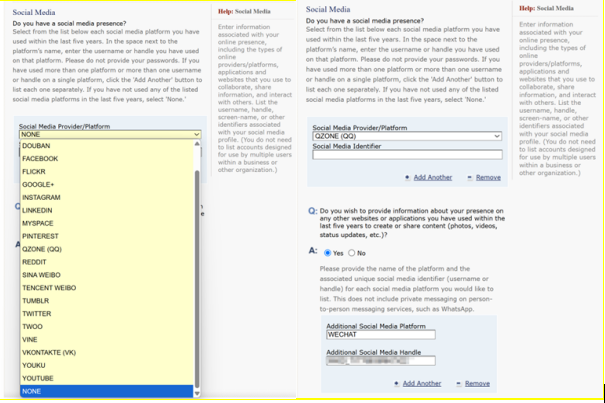Select YOUTUBE from the list
This screenshot has height=403, width=605.
[107, 379]
